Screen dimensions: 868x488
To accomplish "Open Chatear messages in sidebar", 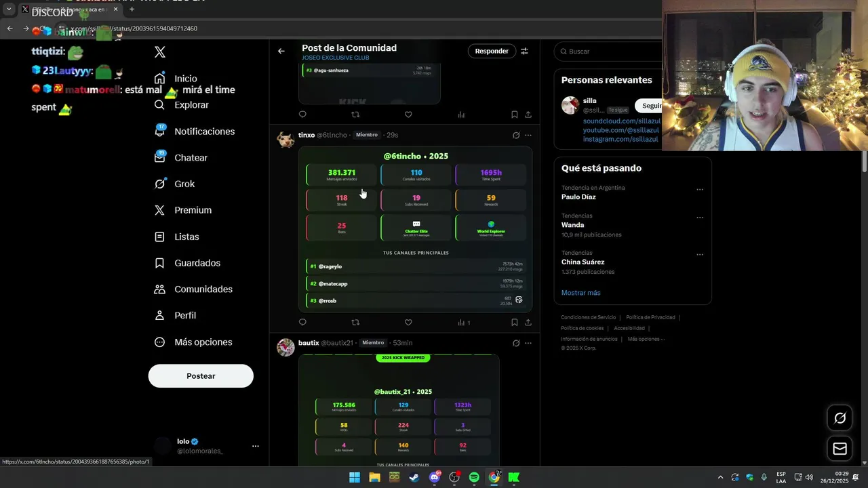I will (x=181, y=158).
